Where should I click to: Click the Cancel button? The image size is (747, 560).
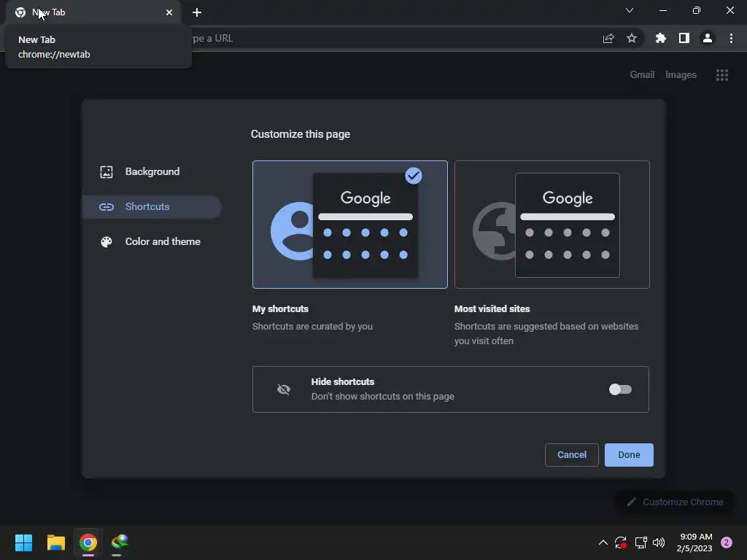coord(572,455)
